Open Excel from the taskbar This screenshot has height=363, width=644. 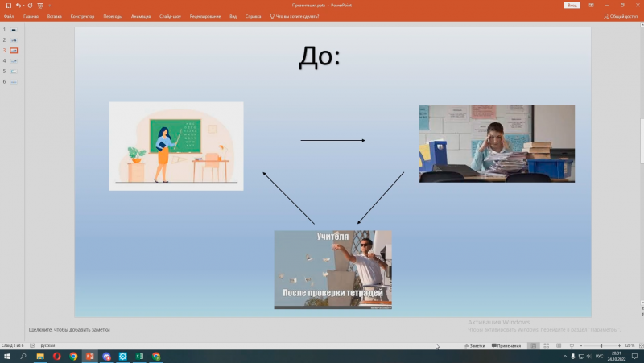point(139,357)
